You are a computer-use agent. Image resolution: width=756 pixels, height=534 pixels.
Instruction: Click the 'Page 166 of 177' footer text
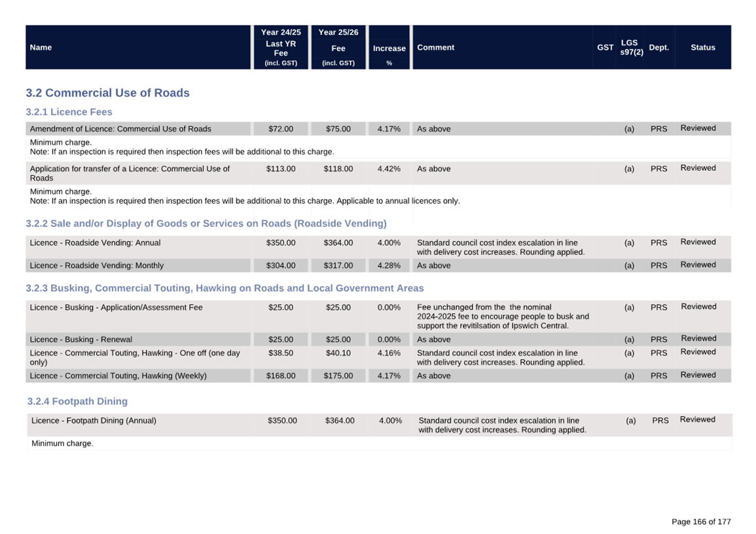(700, 522)
